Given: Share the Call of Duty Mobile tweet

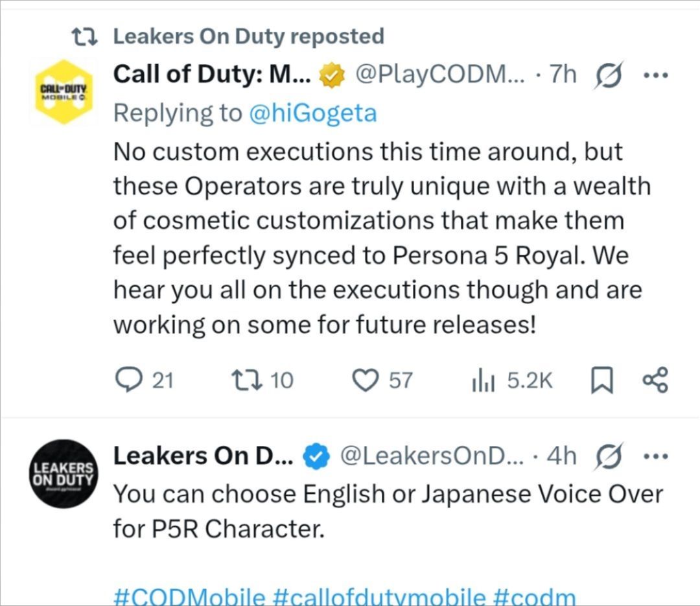Looking at the screenshot, I should 655,380.
